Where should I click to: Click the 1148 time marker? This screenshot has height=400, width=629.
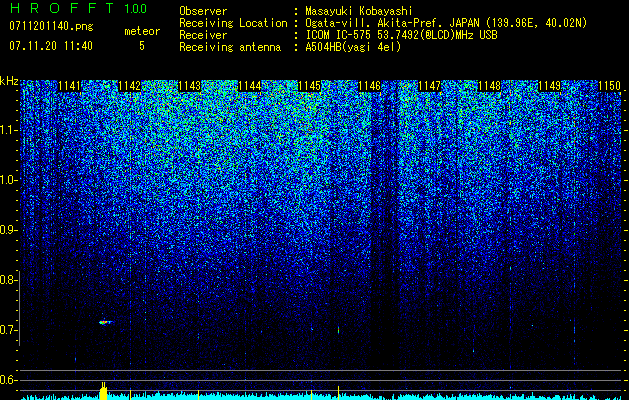tap(489, 86)
